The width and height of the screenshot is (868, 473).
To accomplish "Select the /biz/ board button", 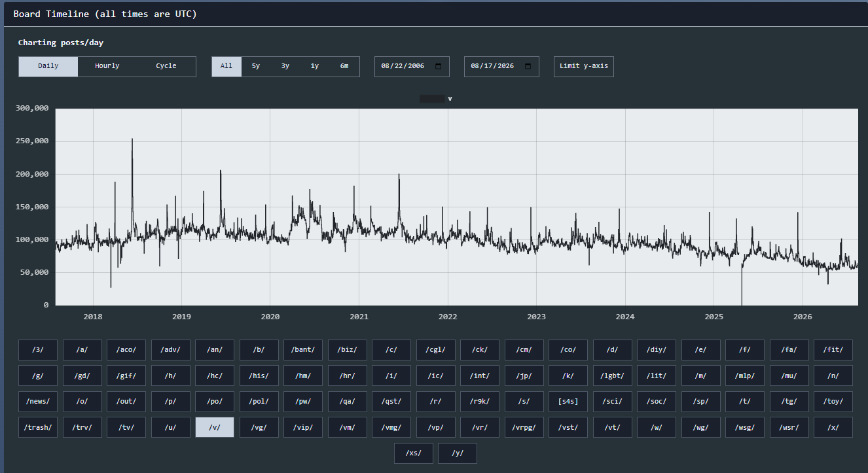I will pos(348,350).
